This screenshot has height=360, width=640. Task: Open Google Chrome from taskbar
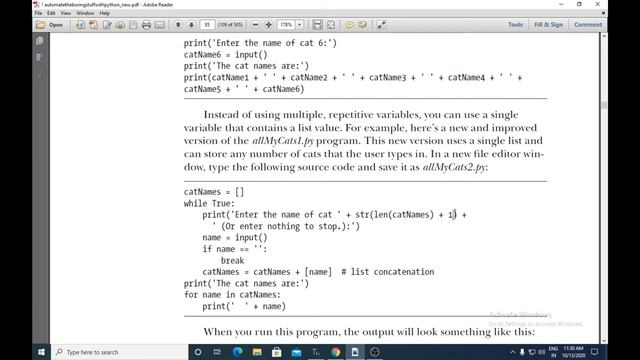(336, 352)
